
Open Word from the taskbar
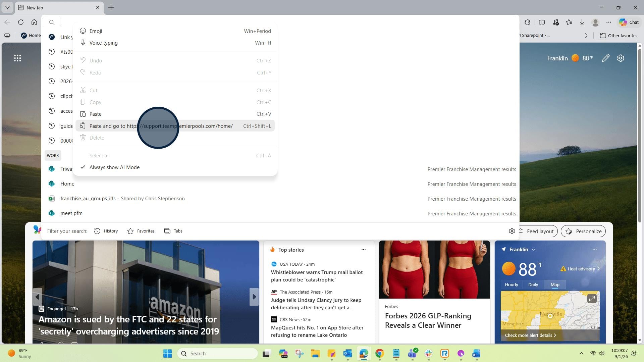(x=476, y=354)
